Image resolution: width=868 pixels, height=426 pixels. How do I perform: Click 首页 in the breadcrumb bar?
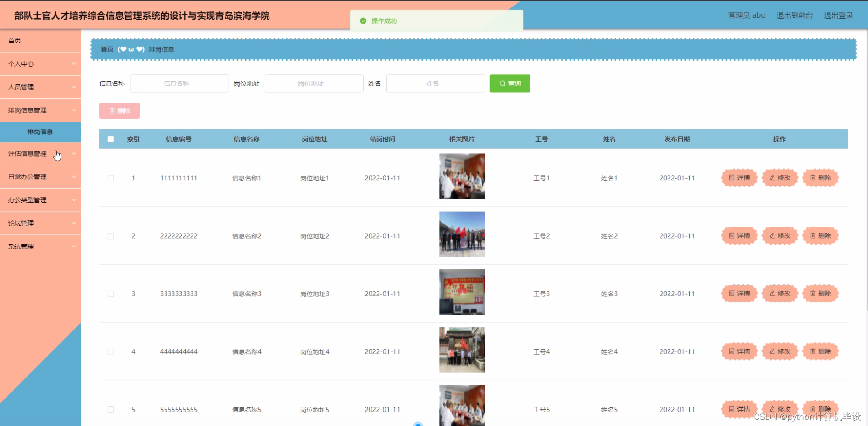click(x=106, y=49)
